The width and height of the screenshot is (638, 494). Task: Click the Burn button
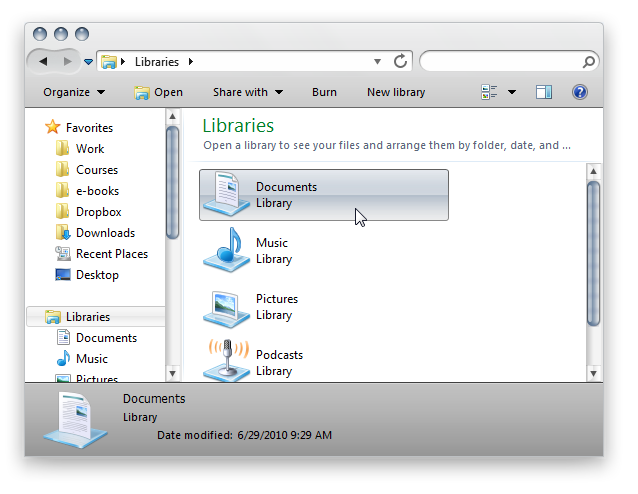[324, 92]
